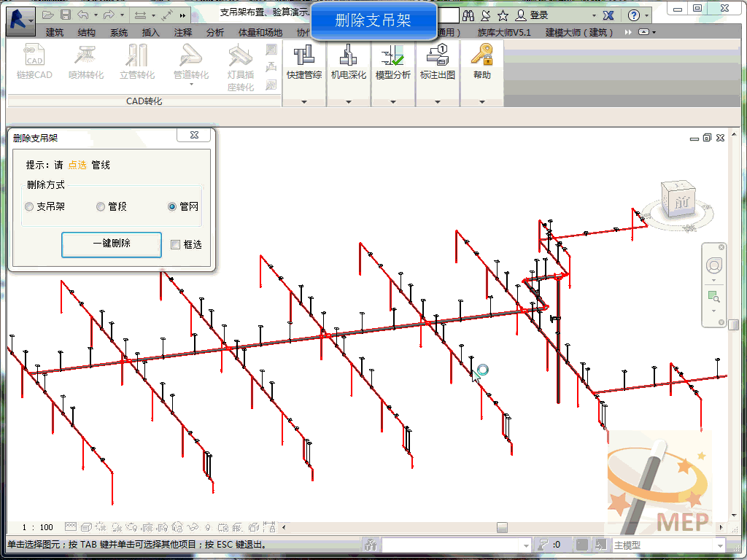The height and width of the screenshot is (560, 747).
Task: Open the 插入 ribbon tab
Action: pos(150,32)
